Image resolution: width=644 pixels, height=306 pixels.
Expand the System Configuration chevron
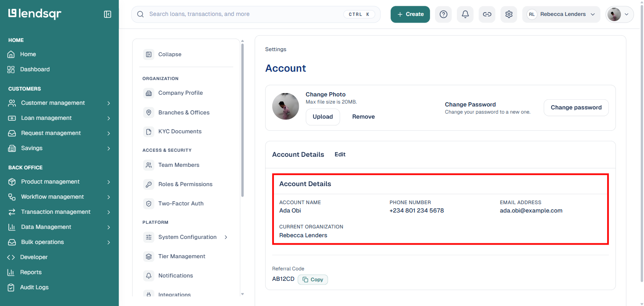coord(226,237)
